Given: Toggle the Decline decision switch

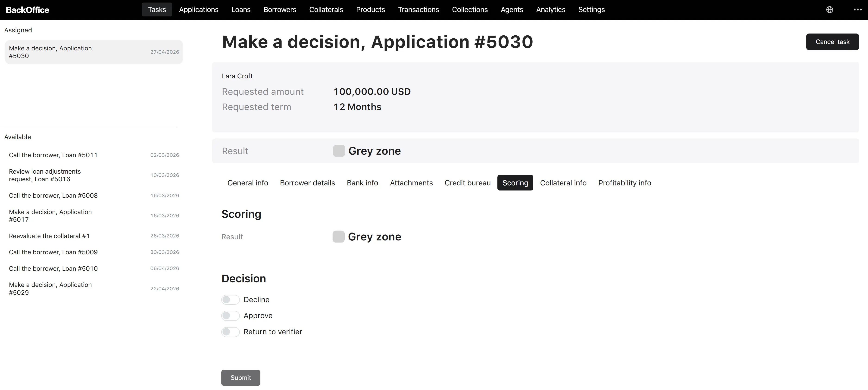Looking at the screenshot, I should tap(231, 299).
